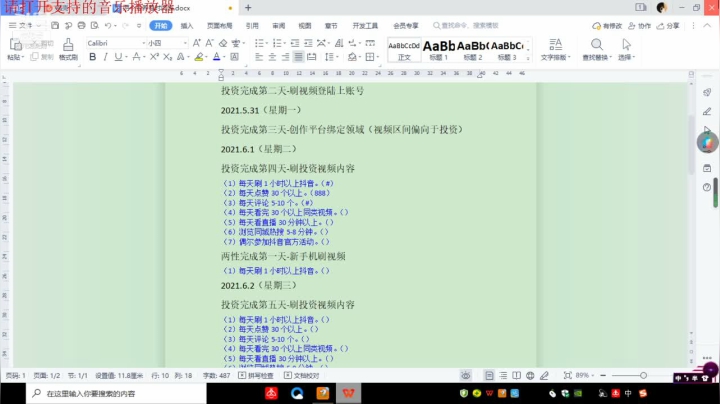
Task: Apply the 标题 2 heading style
Action: pyautogui.click(x=473, y=50)
